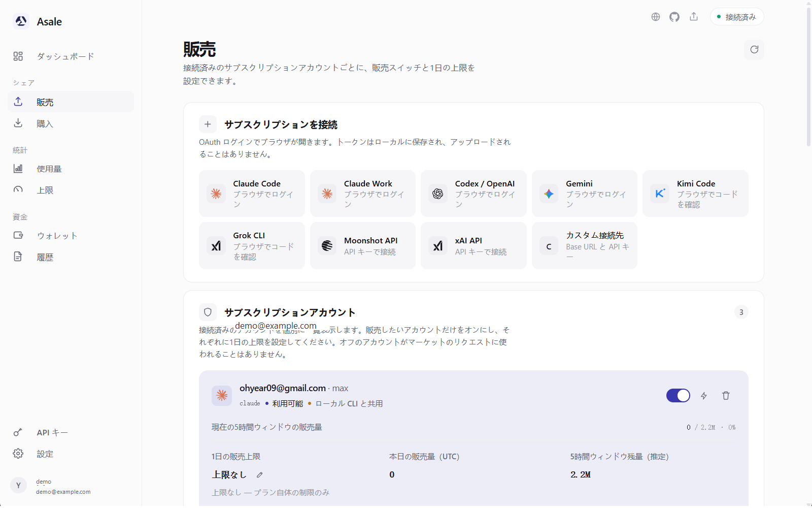Click the bar chart icon for 使用量
Screen dimensions: 812x508
18,169
